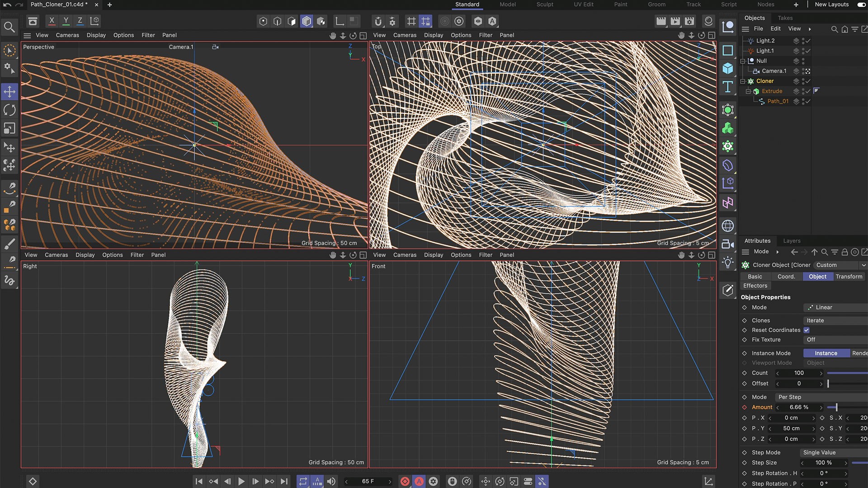Collapse the Cloner hierarchy in Objects panel

pyautogui.click(x=743, y=81)
